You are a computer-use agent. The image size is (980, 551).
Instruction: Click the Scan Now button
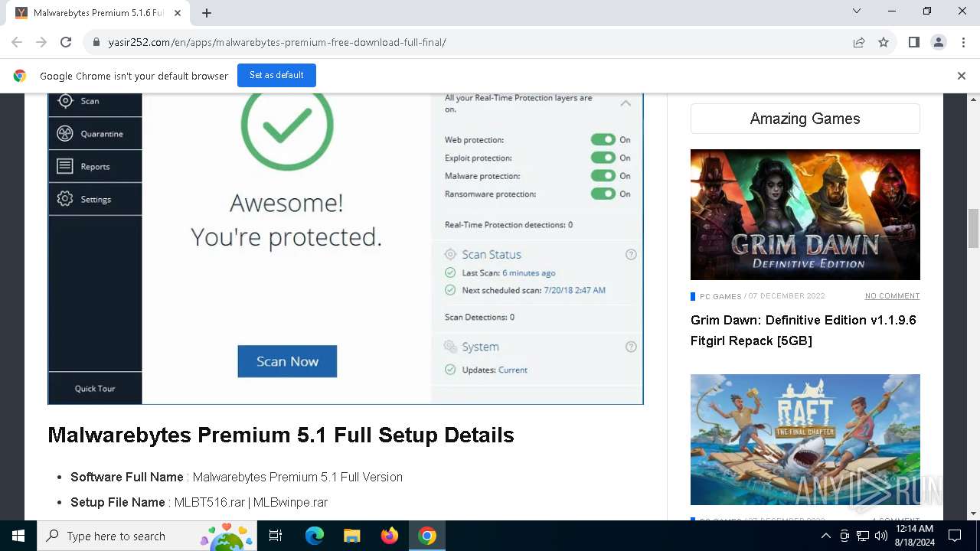point(287,361)
